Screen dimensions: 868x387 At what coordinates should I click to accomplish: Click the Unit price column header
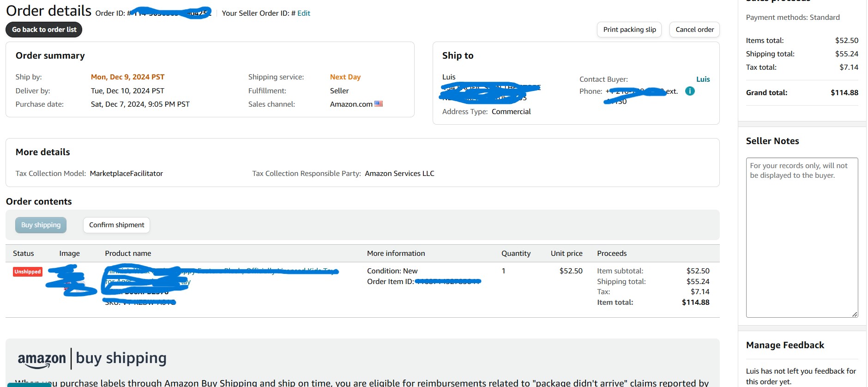[x=567, y=254]
